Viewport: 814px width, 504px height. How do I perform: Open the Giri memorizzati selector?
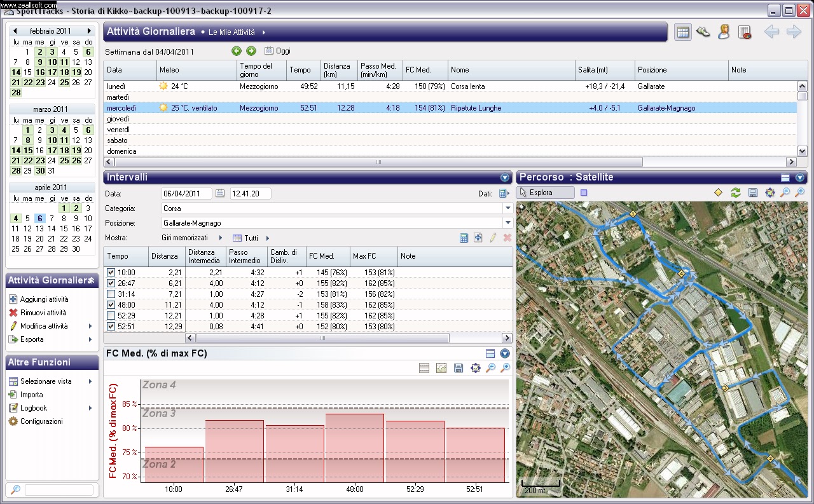(x=193, y=238)
